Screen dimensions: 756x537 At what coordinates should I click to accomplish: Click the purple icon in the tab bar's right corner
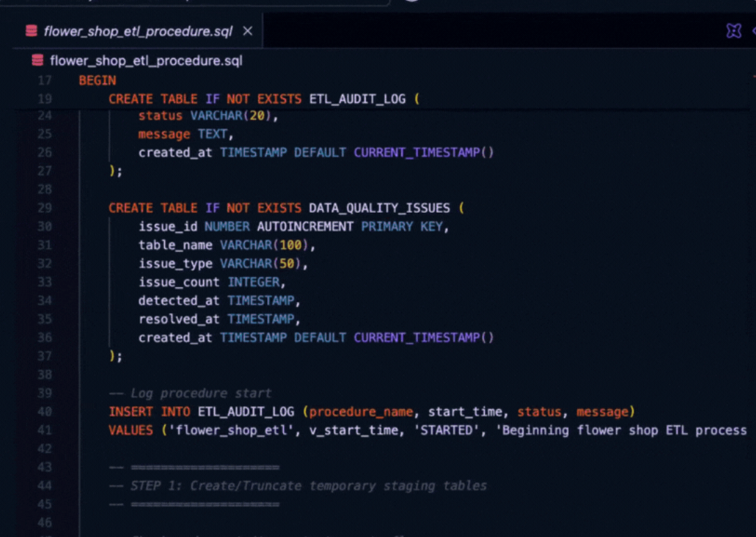click(x=733, y=31)
